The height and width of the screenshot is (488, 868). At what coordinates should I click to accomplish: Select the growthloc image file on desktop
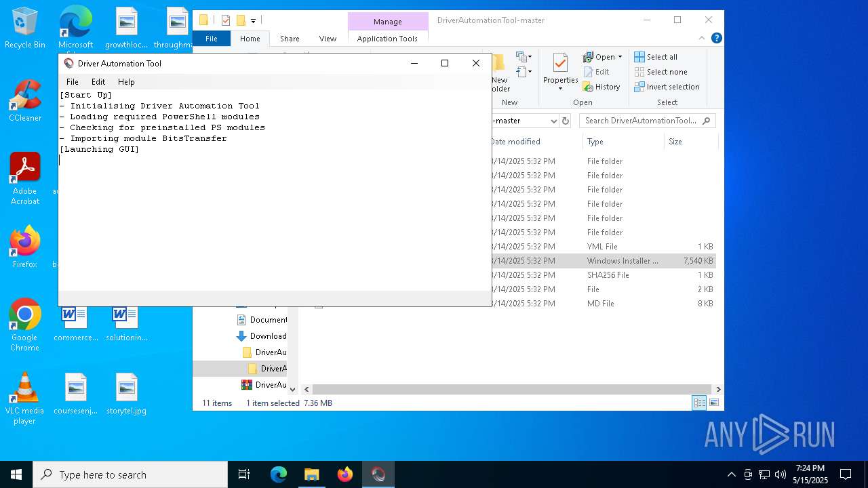click(x=127, y=28)
